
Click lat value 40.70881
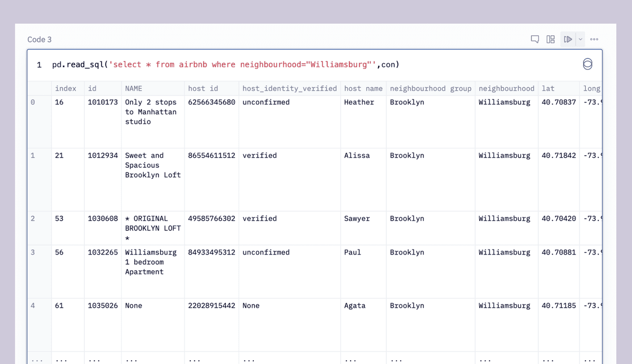[x=559, y=252]
